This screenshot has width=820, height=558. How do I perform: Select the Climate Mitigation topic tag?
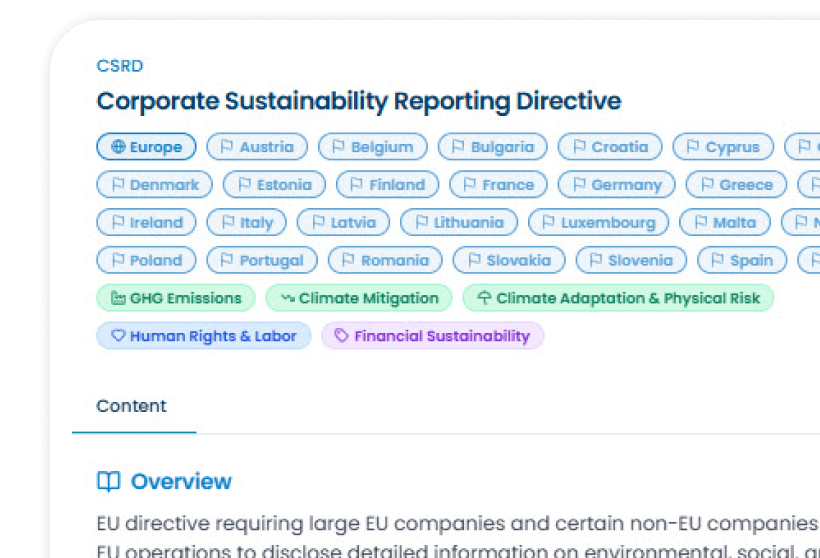click(359, 298)
